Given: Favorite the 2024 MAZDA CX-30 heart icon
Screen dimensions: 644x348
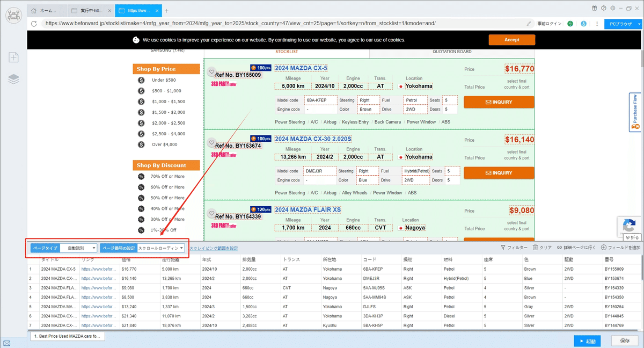Looking at the screenshot, I should click(x=212, y=142).
